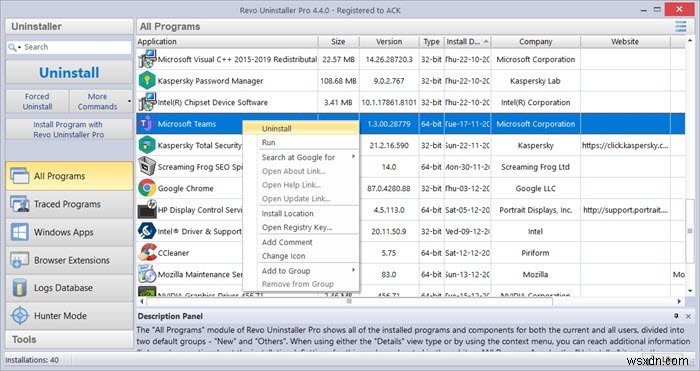Click Install Program with Revo Uninstaller Pro
Image resolution: width=700 pixels, height=371 pixels.
[69, 129]
